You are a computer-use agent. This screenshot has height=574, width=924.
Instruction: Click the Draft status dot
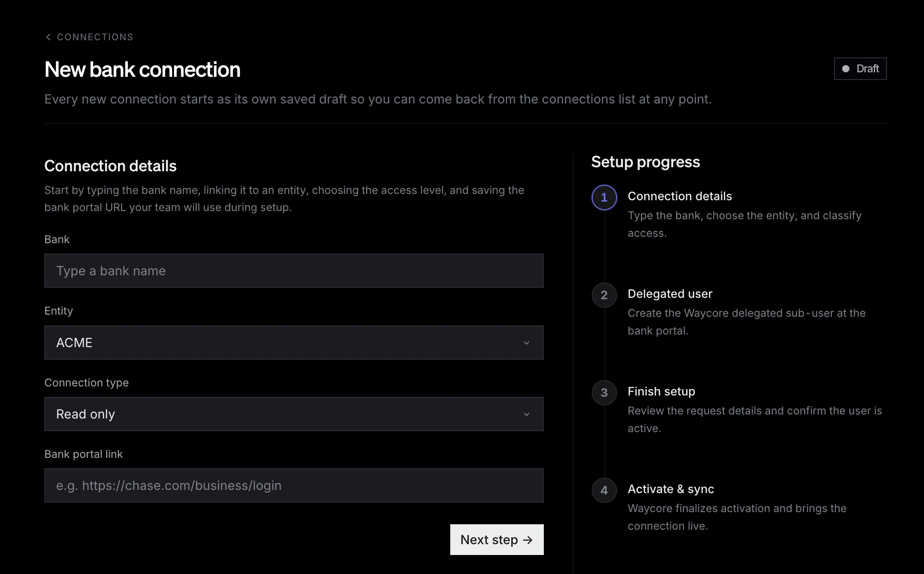click(845, 69)
